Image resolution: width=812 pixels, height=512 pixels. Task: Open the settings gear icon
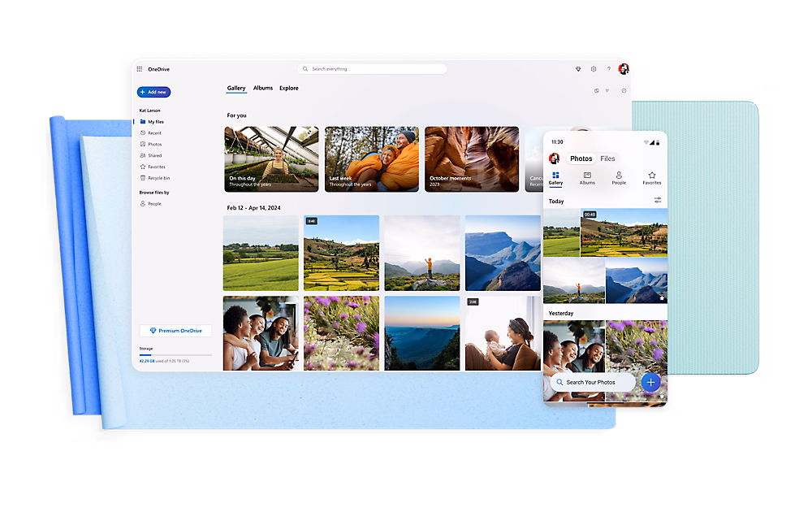[594, 69]
